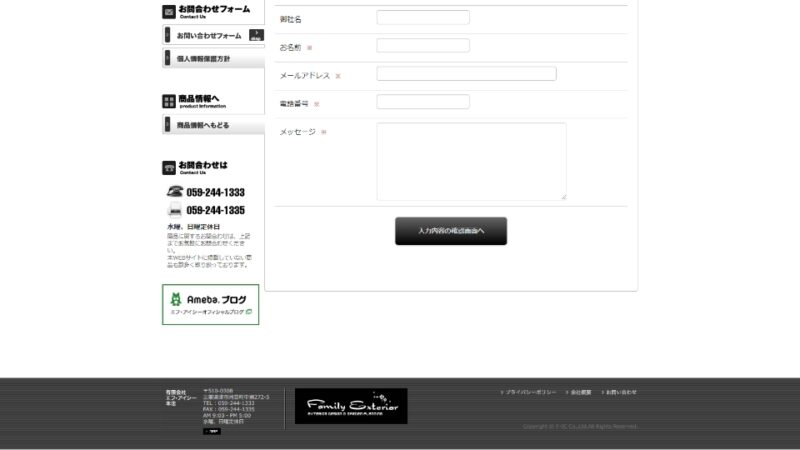Image resolution: width=800 pixels, height=450 pixels.
Task: Click 会社概要 footer link
Action: (x=581, y=392)
